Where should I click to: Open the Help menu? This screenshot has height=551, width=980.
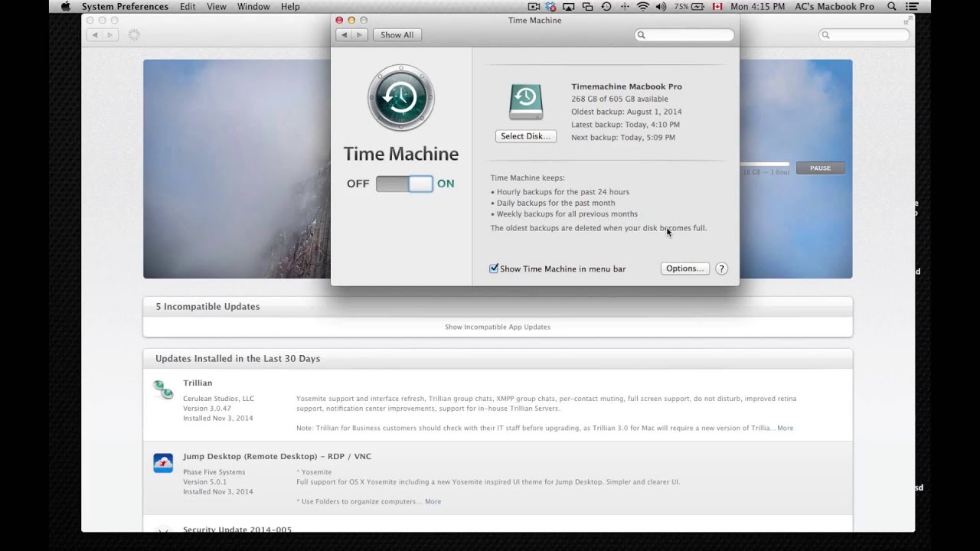pos(290,6)
